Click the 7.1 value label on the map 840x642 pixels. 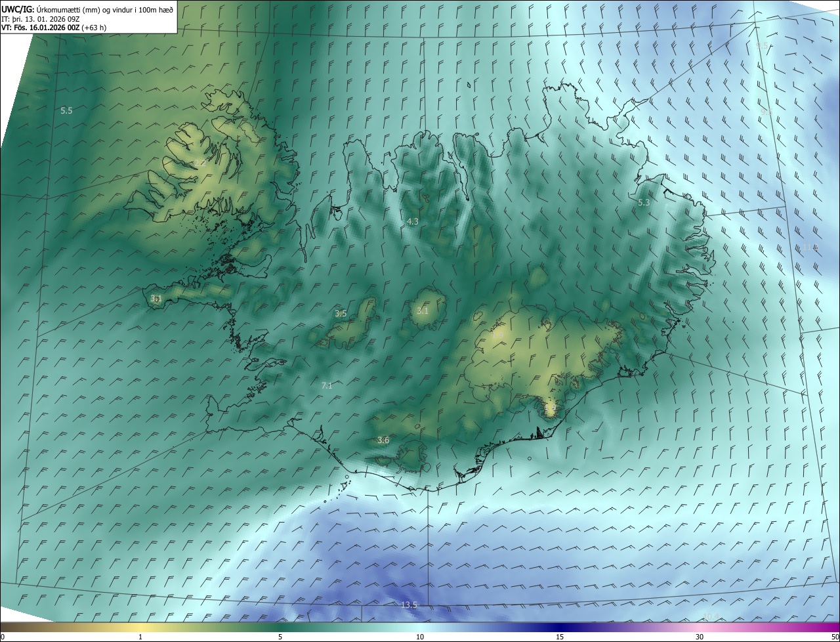tap(327, 386)
